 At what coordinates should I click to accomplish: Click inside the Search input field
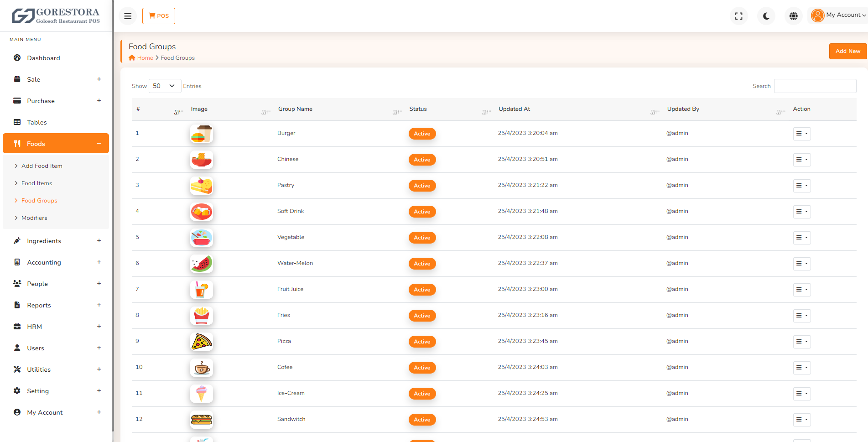[x=815, y=86]
